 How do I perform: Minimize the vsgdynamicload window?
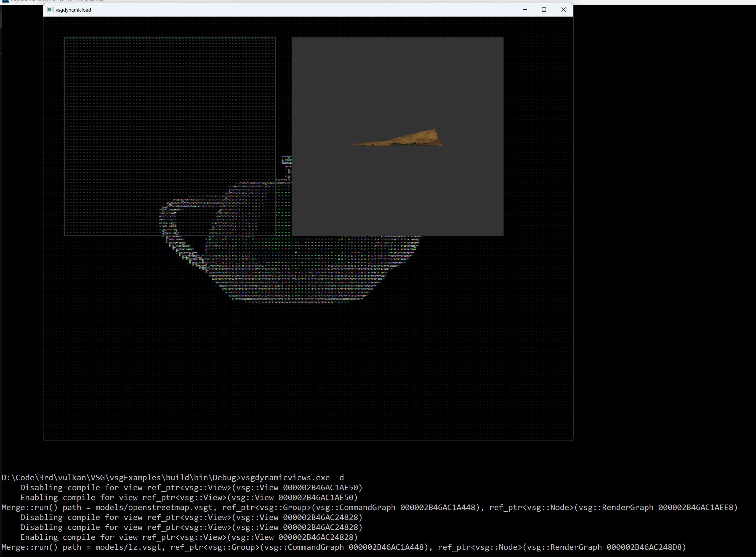525,9
